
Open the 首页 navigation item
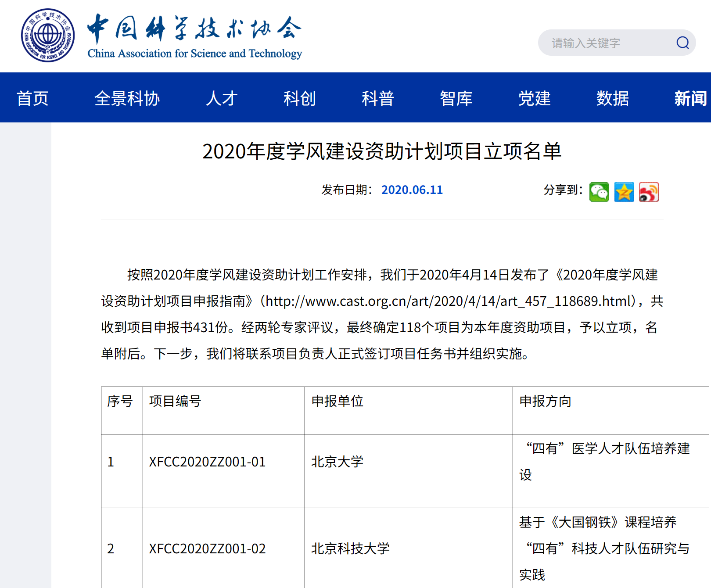(32, 98)
